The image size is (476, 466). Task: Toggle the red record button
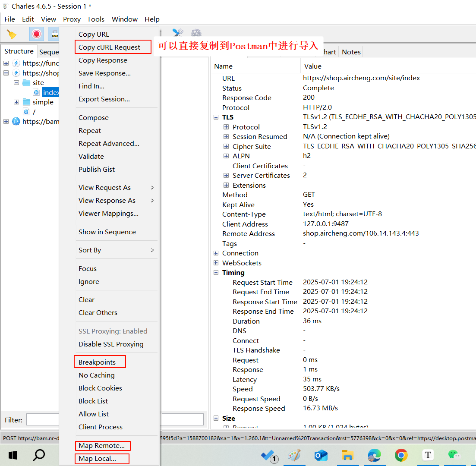pyautogui.click(x=36, y=34)
